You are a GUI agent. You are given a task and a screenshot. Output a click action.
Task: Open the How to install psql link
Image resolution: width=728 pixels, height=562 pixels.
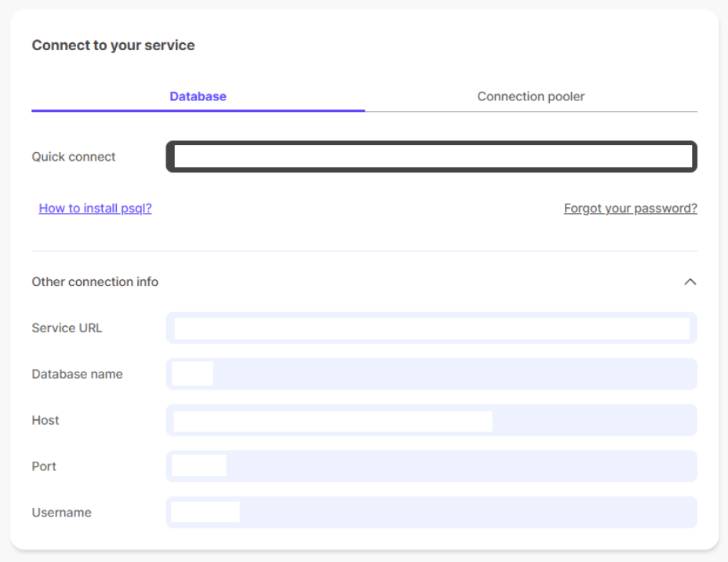point(95,208)
